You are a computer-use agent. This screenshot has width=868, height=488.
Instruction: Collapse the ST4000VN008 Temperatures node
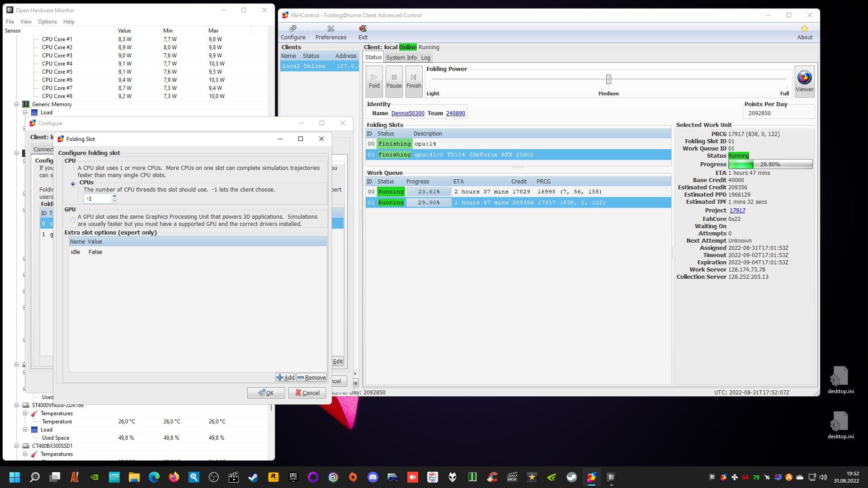[25, 413]
